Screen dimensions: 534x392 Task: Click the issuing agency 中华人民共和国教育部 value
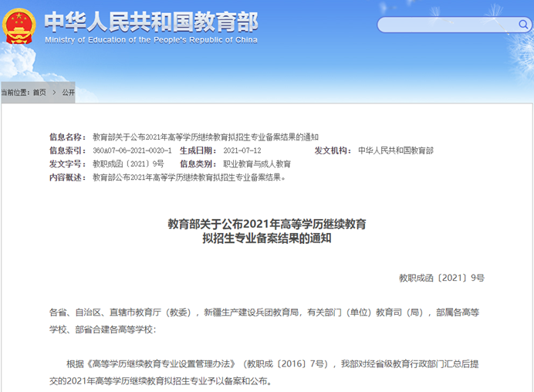point(396,150)
